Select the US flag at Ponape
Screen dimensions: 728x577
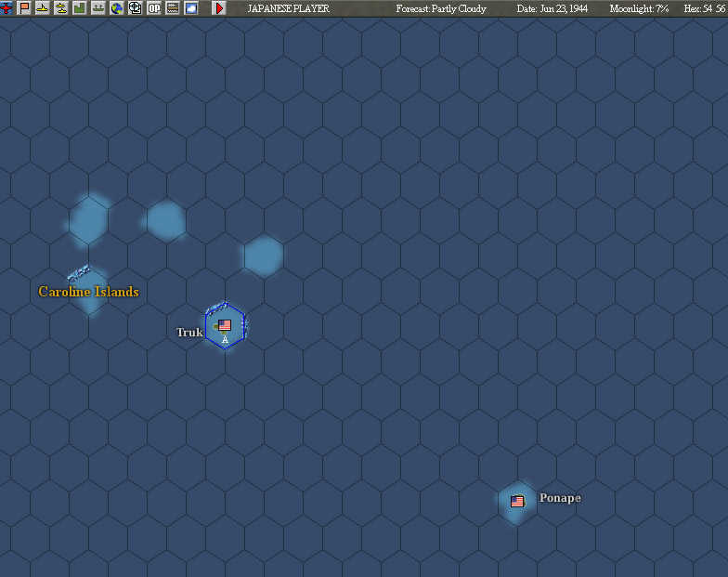(x=517, y=502)
